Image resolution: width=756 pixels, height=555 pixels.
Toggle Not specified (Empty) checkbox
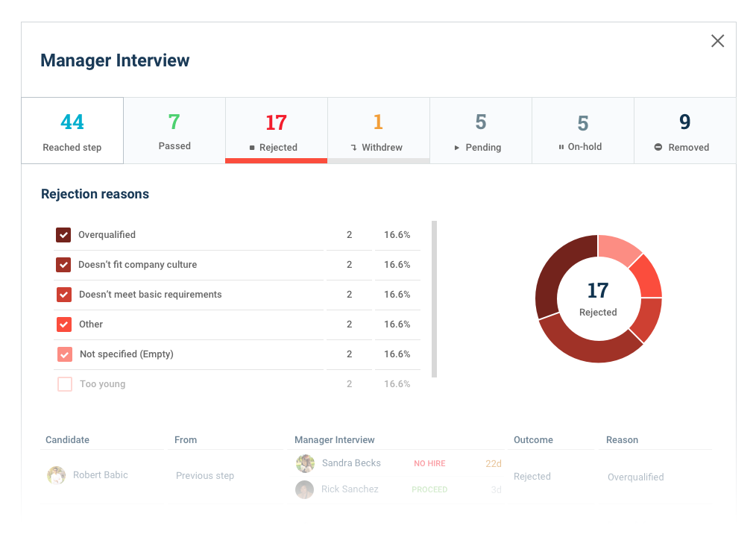[x=65, y=354]
